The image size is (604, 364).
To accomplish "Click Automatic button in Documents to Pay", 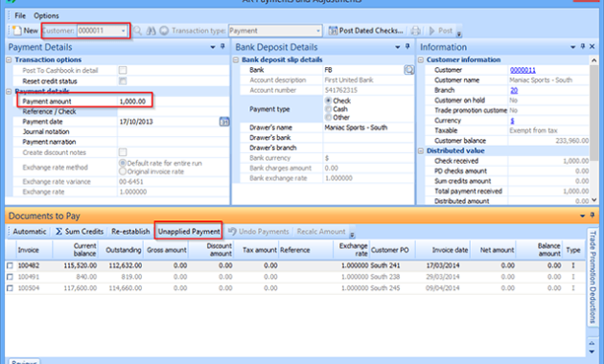I will click(x=30, y=232).
